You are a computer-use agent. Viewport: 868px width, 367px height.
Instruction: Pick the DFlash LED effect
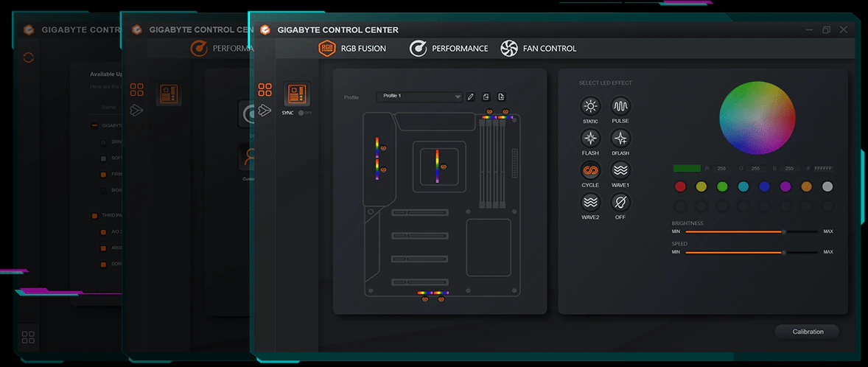620,138
